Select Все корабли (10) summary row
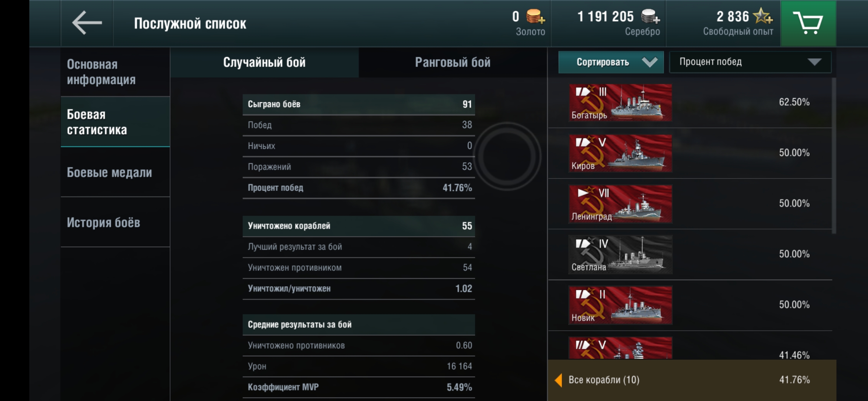The height and width of the screenshot is (401, 868). [x=690, y=380]
